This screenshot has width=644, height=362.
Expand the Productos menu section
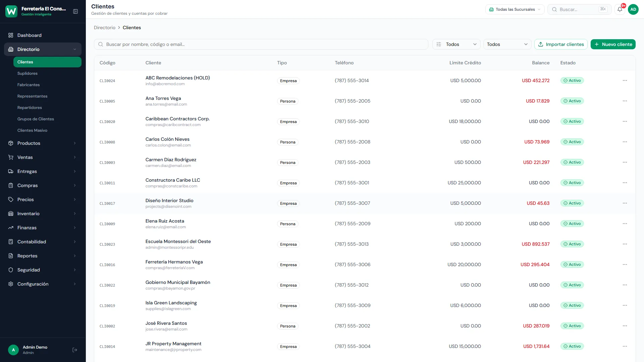coord(43,143)
